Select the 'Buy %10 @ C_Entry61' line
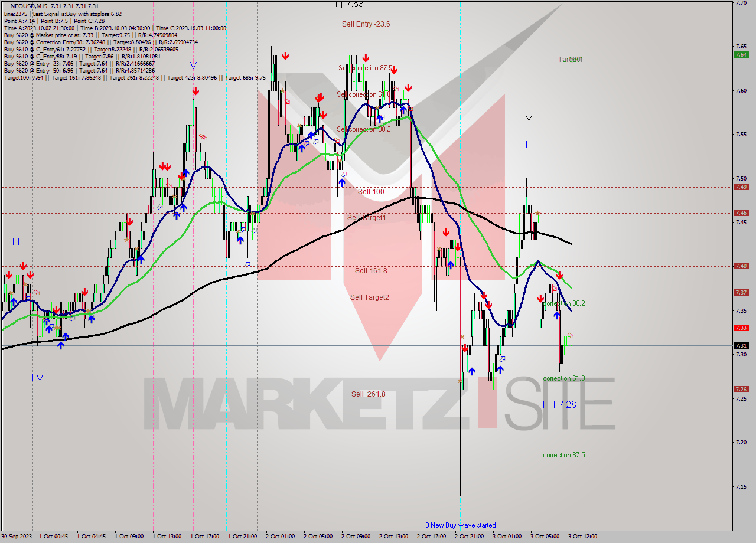756x543 pixels. coord(92,49)
